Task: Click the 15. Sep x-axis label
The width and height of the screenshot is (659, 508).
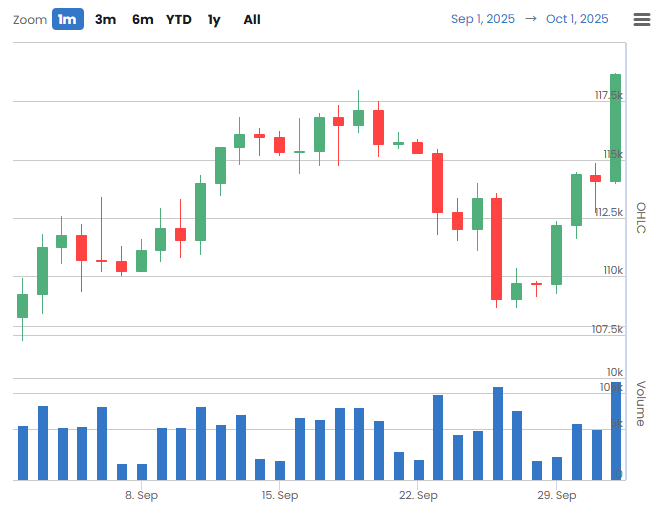Action: pyautogui.click(x=280, y=495)
